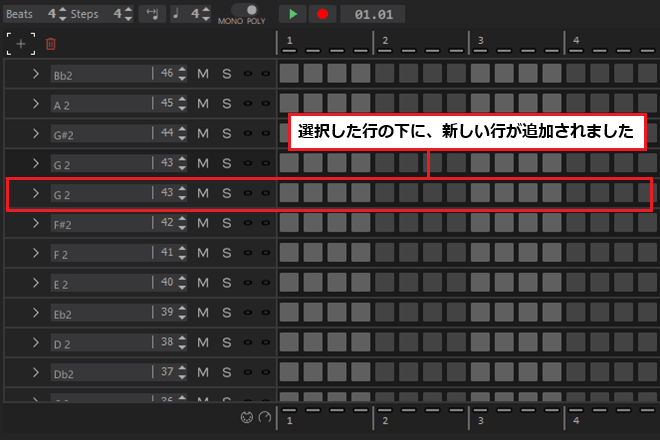Image resolution: width=660 pixels, height=440 pixels.
Task: Click the red record button
Action: (x=322, y=14)
